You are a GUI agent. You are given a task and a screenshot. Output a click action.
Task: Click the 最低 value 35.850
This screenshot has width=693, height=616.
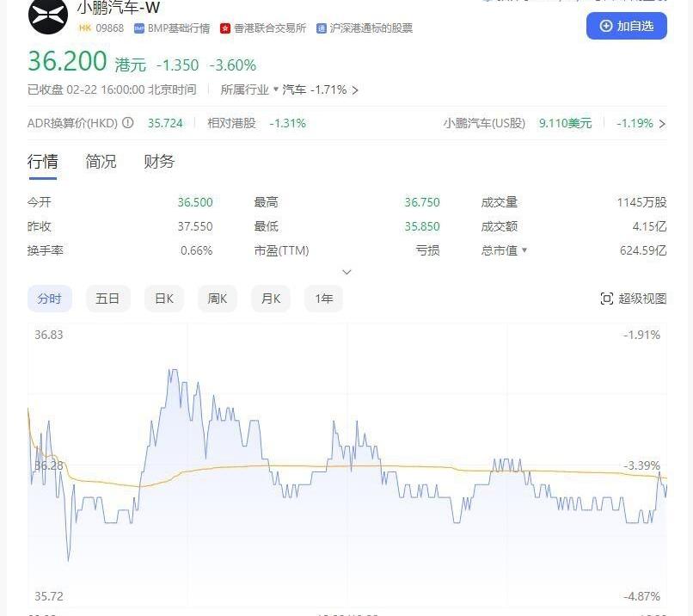[x=422, y=226]
